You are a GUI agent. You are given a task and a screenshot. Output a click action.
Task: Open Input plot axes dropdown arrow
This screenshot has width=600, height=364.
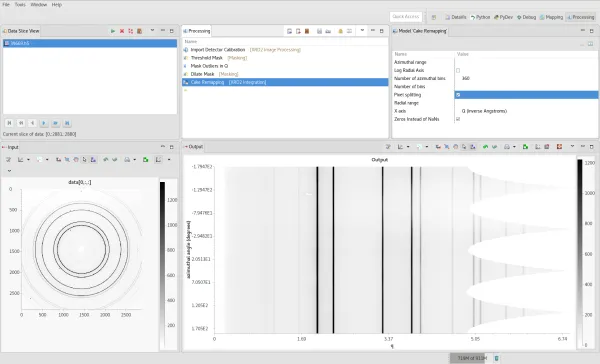point(28,160)
